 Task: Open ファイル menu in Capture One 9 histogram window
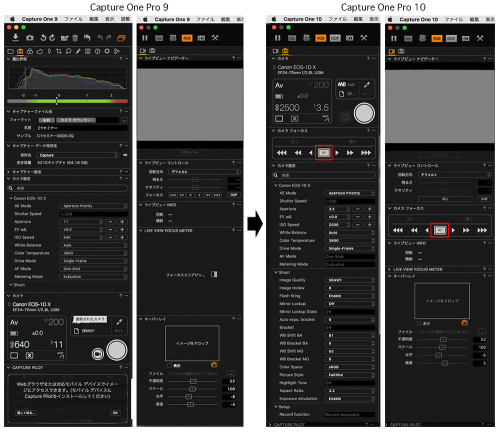73,19
